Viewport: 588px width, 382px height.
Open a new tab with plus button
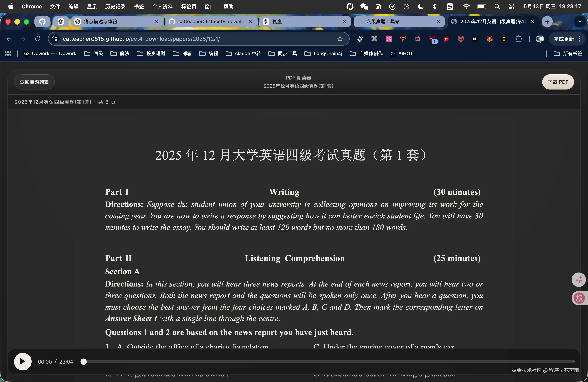[x=547, y=21]
